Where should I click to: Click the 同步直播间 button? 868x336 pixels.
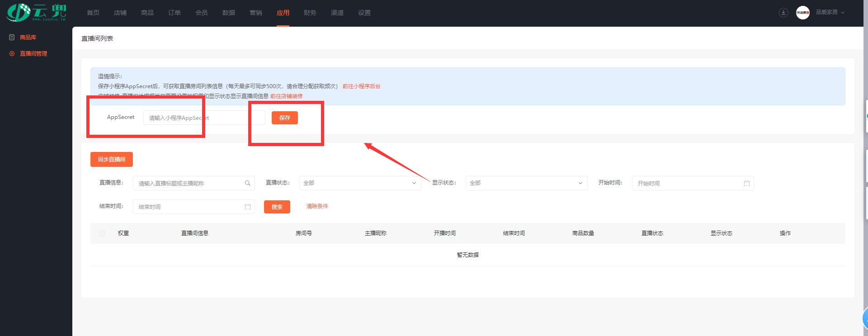112,159
